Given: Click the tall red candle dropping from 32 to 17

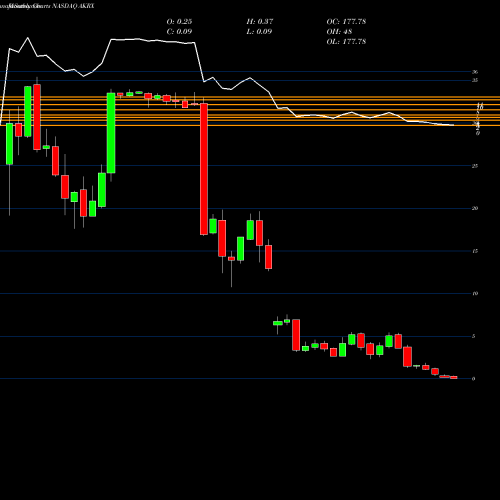Looking at the screenshot, I should [x=204, y=169].
